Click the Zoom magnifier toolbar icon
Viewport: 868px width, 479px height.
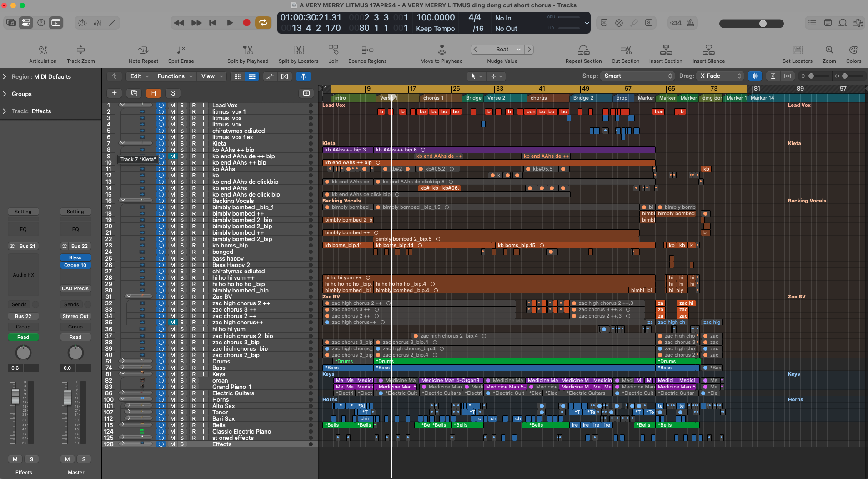pyautogui.click(x=829, y=50)
